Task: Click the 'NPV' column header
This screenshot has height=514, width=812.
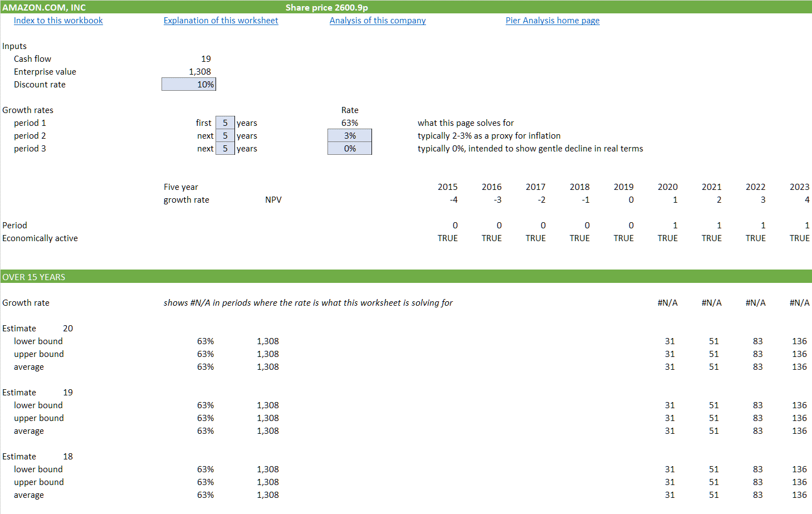Action: pyautogui.click(x=273, y=199)
